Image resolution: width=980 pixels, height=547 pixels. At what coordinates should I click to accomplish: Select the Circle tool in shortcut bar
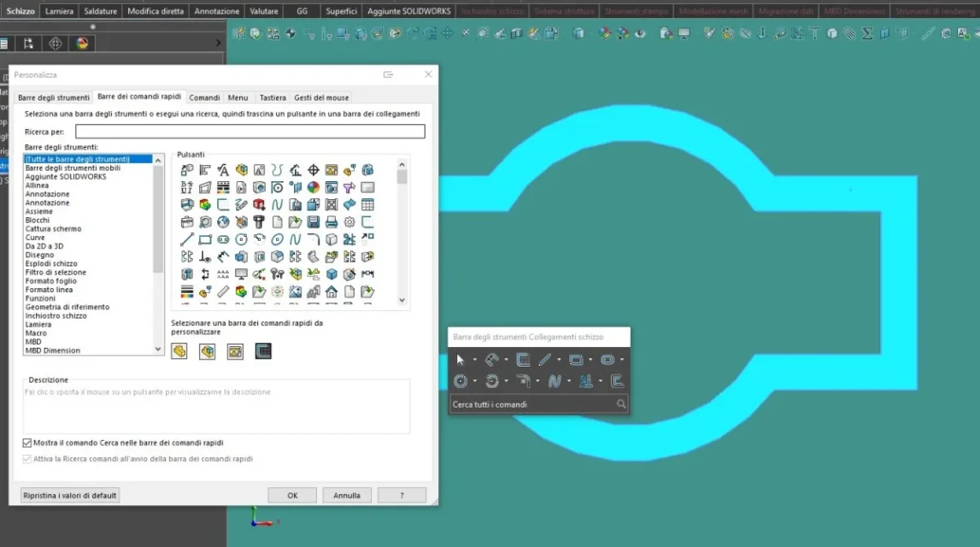click(x=461, y=380)
